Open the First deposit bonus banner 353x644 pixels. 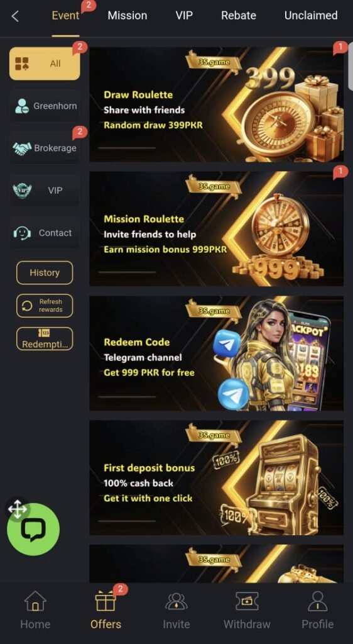217,477
